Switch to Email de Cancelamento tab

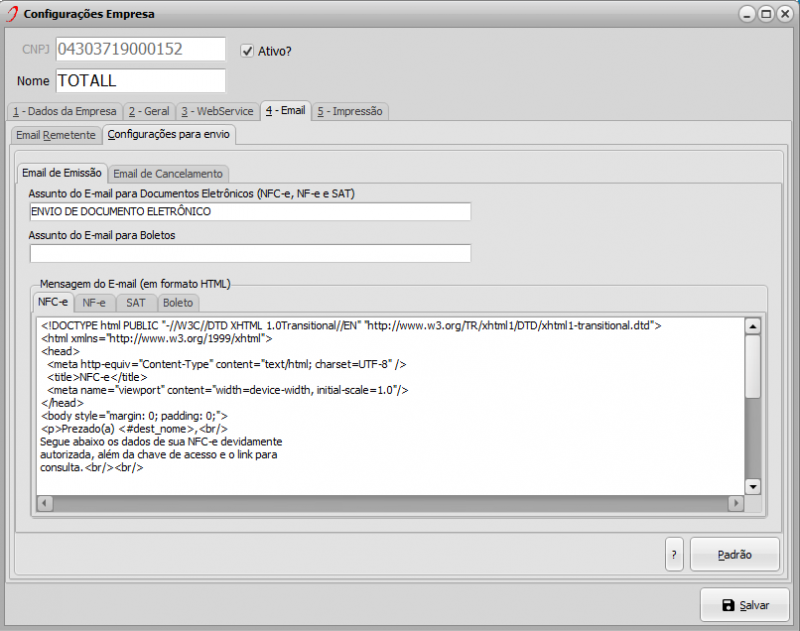(168, 174)
